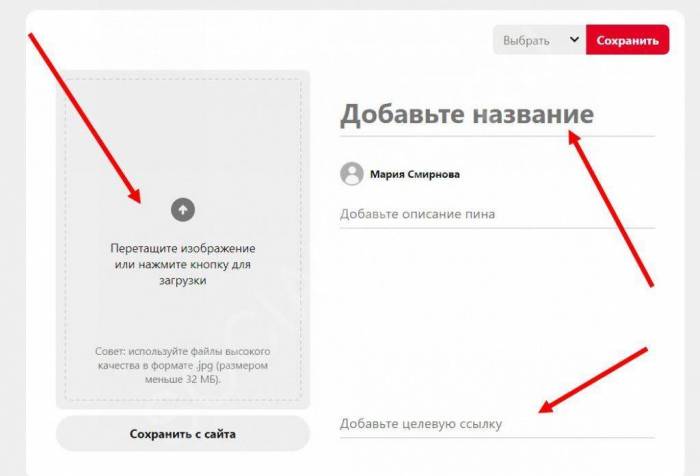Click the chevron arrow beside Выбрать
Screen dimensions: 700x476
click(x=575, y=40)
